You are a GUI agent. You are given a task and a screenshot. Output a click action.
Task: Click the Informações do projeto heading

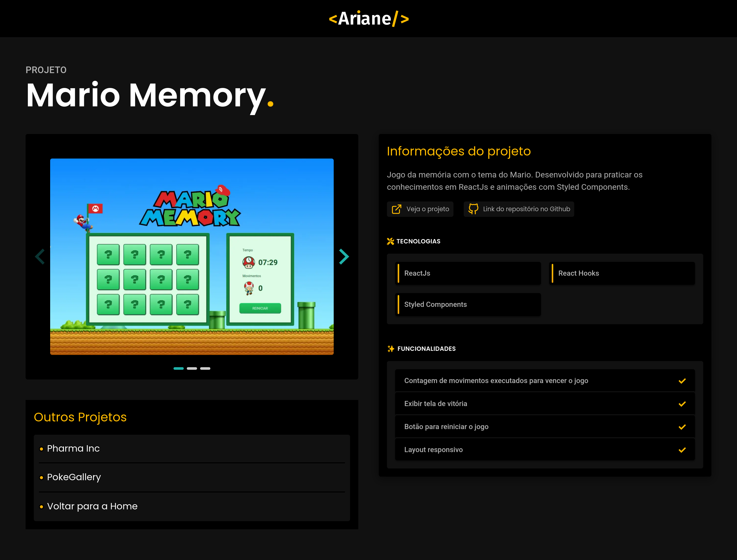pos(459,151)
